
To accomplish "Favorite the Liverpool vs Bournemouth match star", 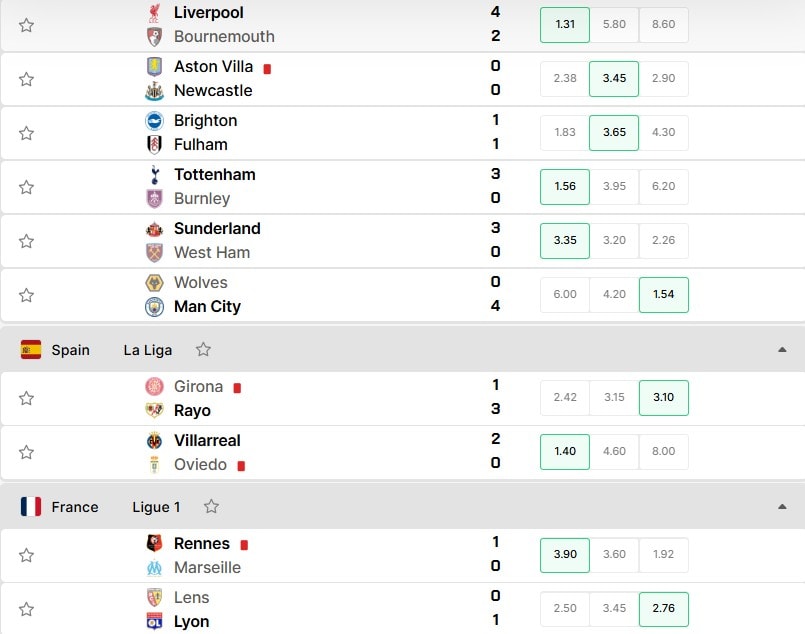I will [26, 25].
